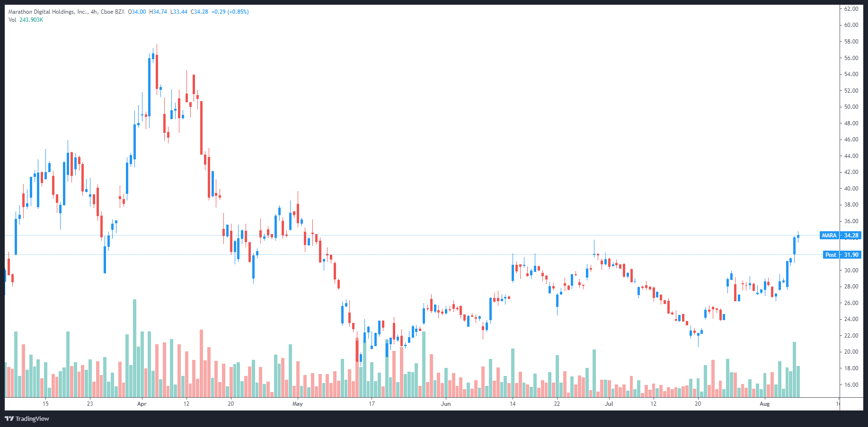Click the 50.00 price scale label
The height and width of the screenshot is (427, 868).
coord(851,107)
